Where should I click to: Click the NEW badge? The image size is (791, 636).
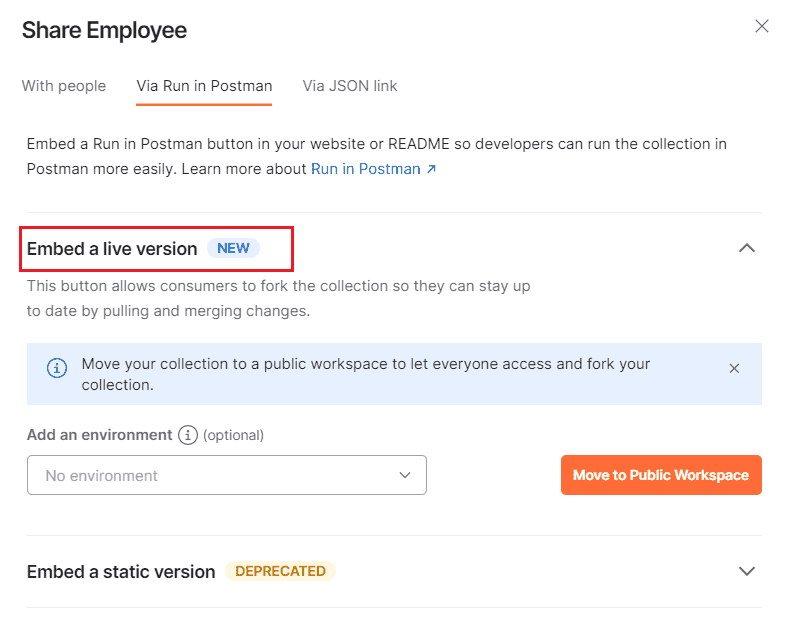[x=233, y=248]
